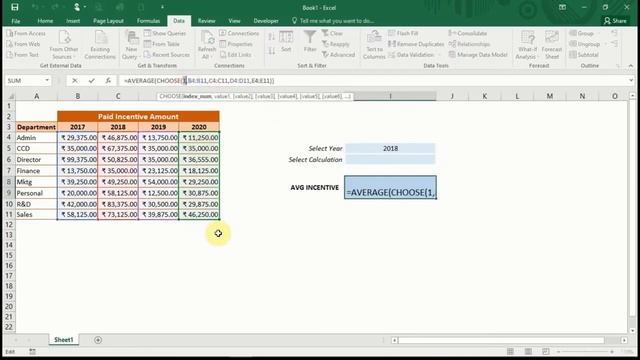Click the Select Year cell showing 2018
This screenshot has height=360, width=640.
pyautogui.click(x=390, y=149)
